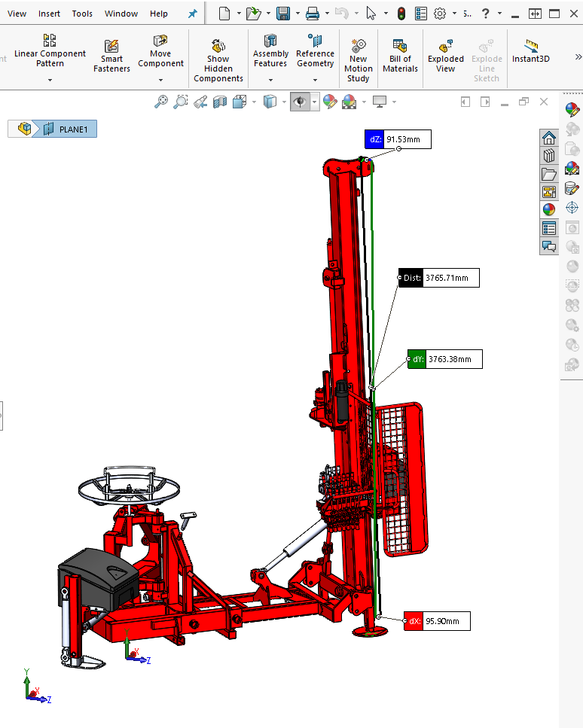Toggle the pin on the menu bar

click(192, 14)
